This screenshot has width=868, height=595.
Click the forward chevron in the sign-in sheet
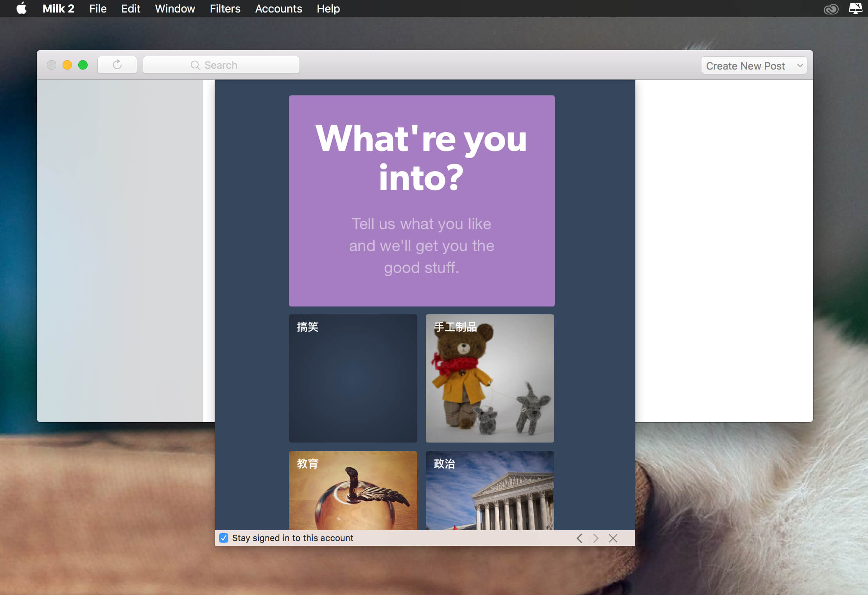[595, 538]
